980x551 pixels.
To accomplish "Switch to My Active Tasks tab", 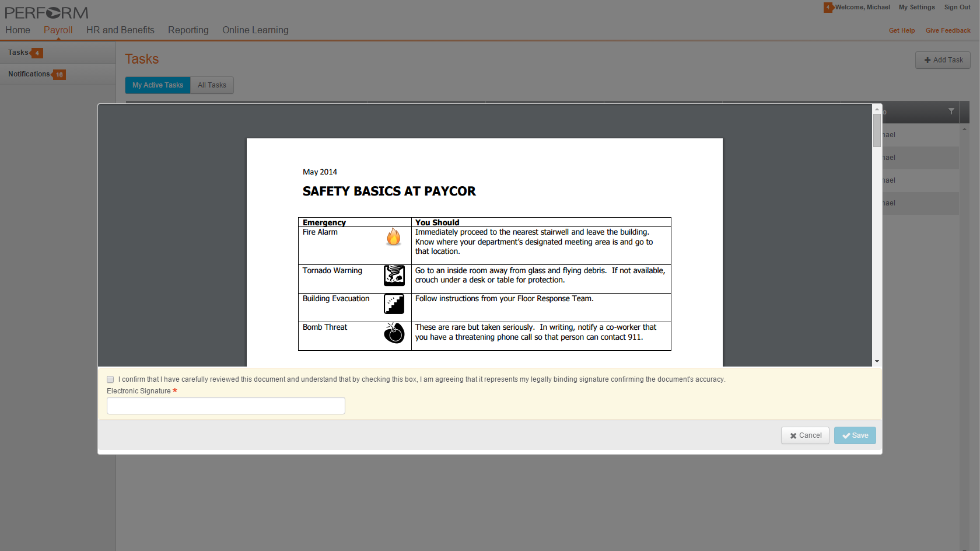I will [x=157, y=85].
